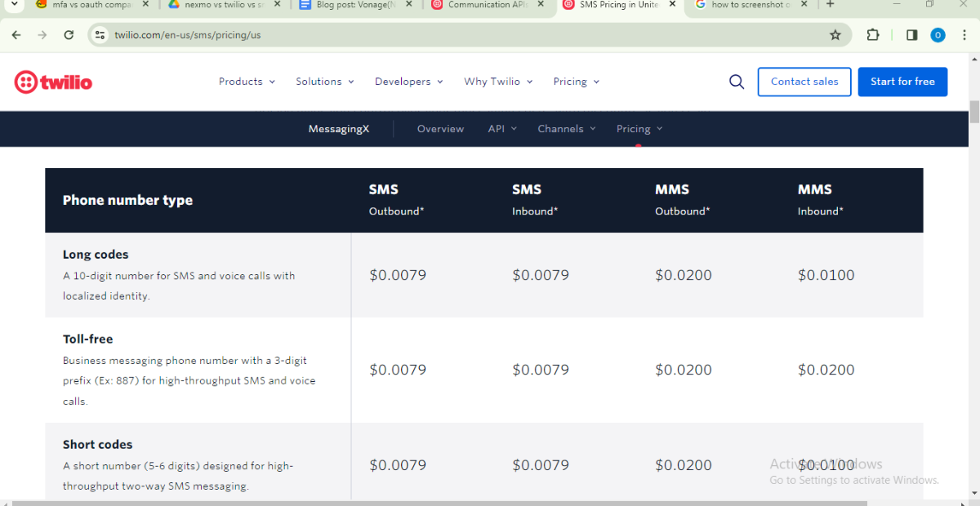The width and height of the screenshot is (980, 506).
Task: Switch to the 'Communication APIs' tab
Action: [488, 4]
